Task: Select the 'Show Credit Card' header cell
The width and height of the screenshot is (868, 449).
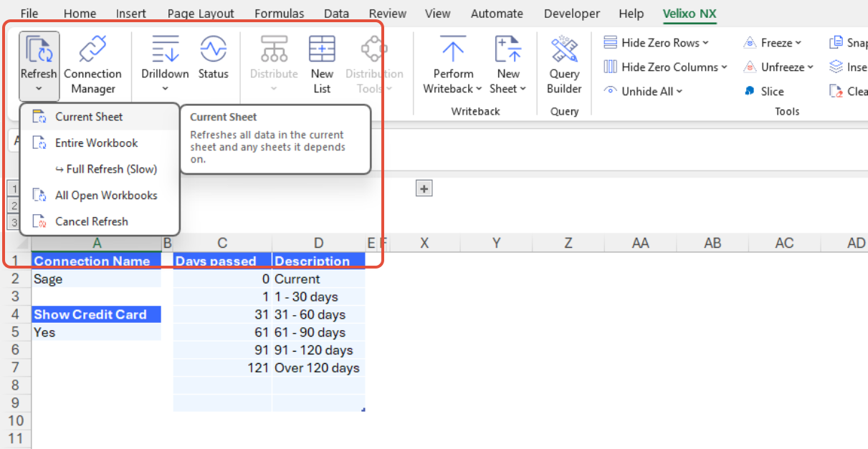Action: 96,314
